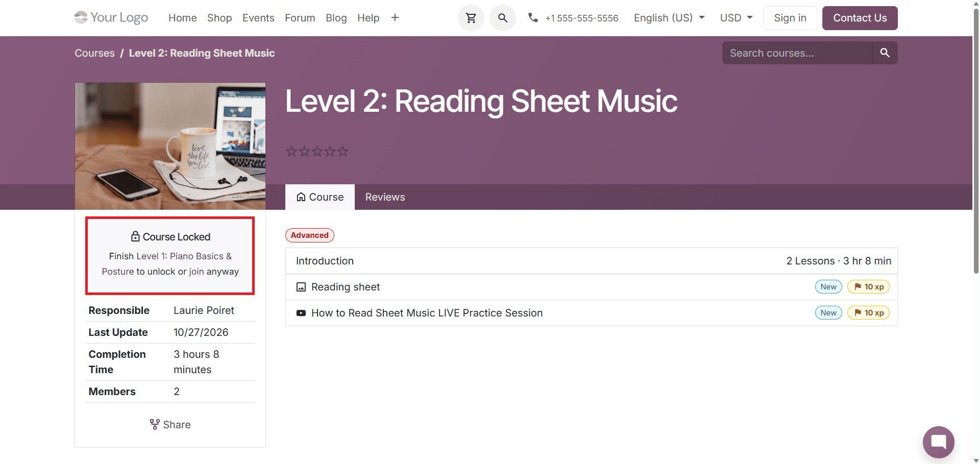This screenshot has height=464, width=980.
Task: Click the five-star rating row
Action: 317,152
